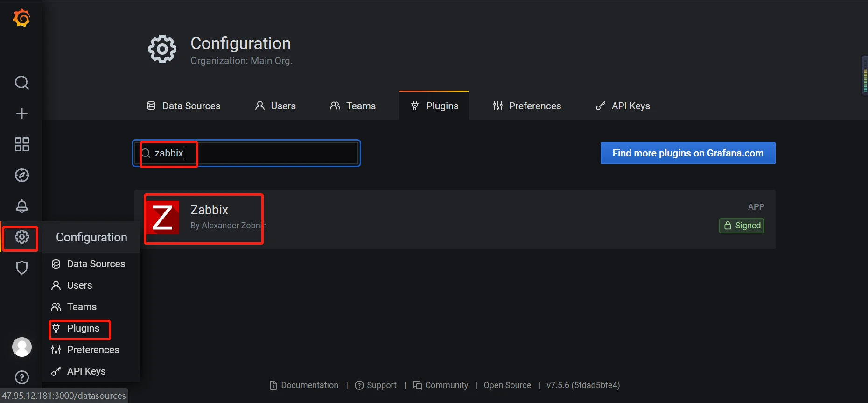Click the Zabbix plugin logo

click(x=162, y=218)
